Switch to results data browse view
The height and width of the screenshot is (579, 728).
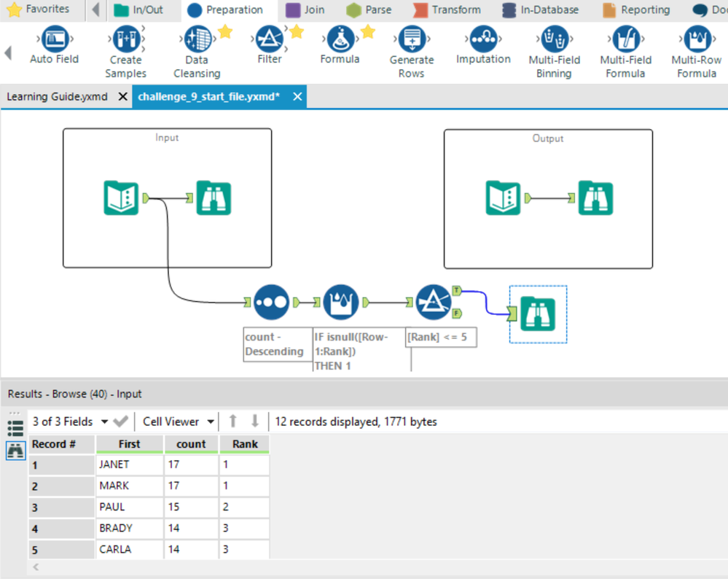15,451
